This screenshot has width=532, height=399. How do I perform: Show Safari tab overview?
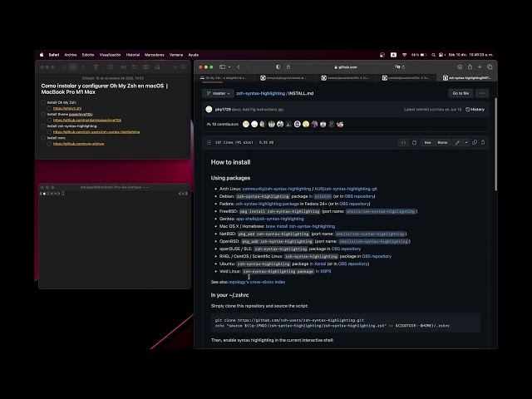tap(490, 66)
